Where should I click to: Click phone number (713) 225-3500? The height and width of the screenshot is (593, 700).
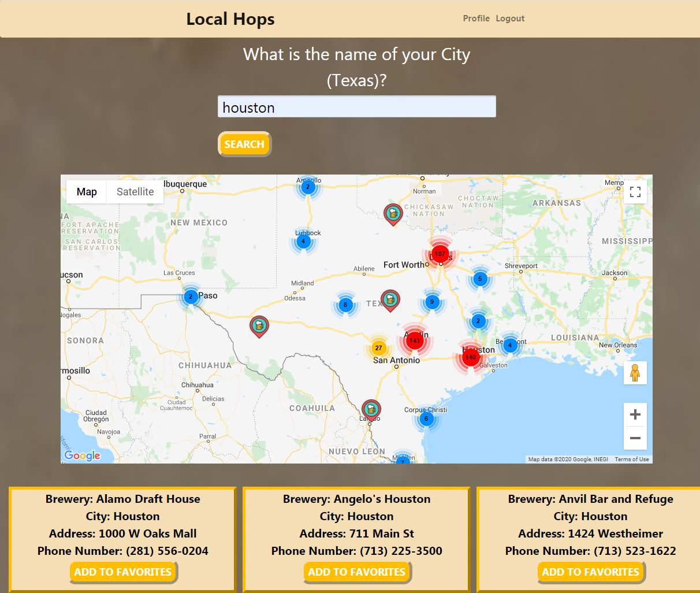pyautogui.click(x=401, y=551)
